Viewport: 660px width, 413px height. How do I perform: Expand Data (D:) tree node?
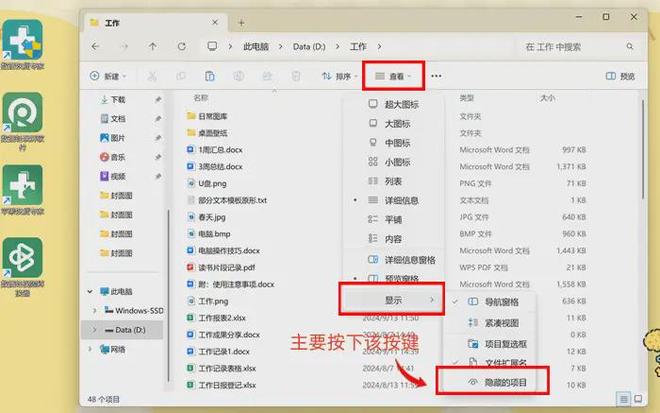point(95,330)
